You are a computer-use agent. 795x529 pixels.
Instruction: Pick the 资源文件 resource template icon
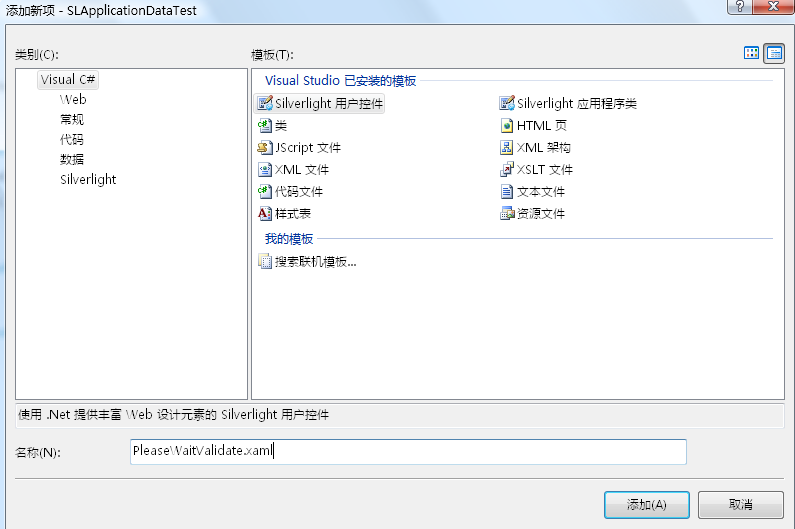(507, 214)
